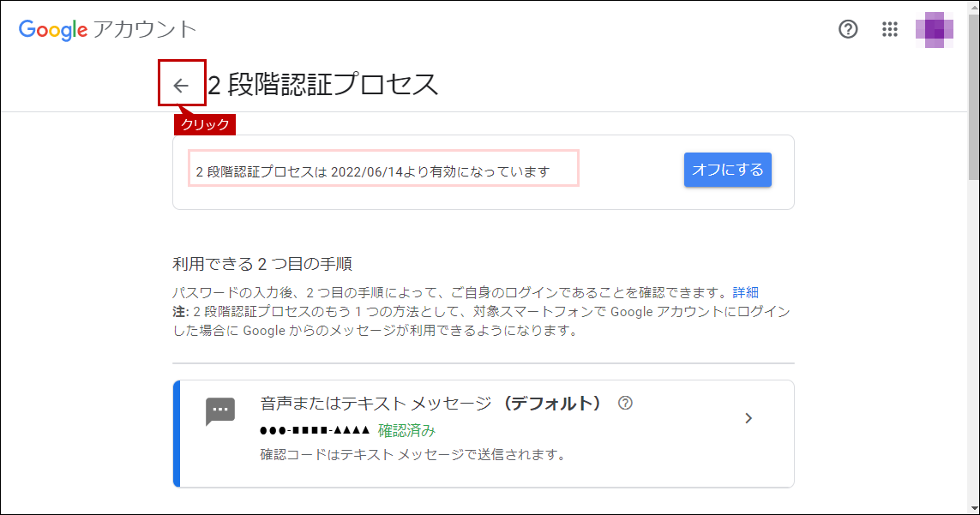Click the text 2段階認証プロセスは 2022/06/14より有効になっています
The width and height of the screenshot is (980, 515).
pyautogui.click(x=372, y=171)
